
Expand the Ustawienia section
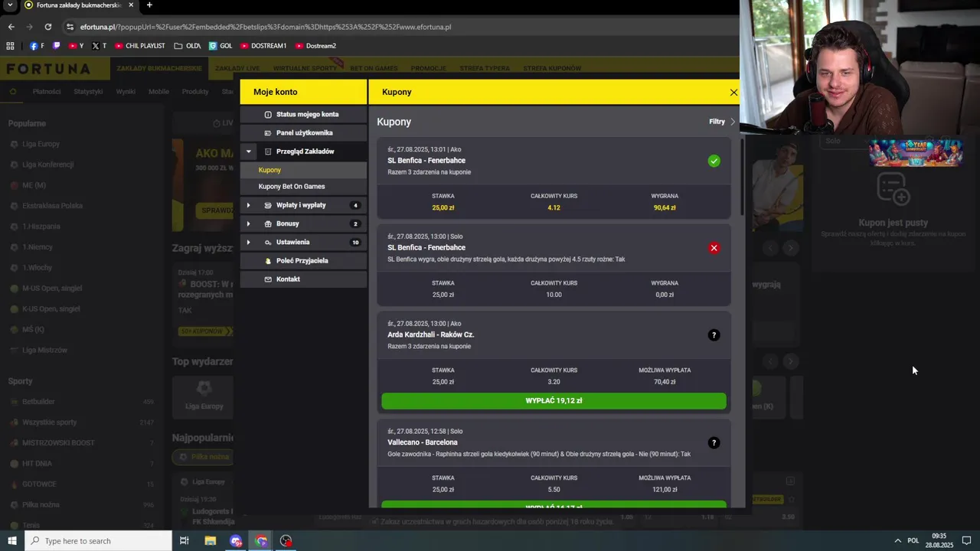click(x=248, y=243)
